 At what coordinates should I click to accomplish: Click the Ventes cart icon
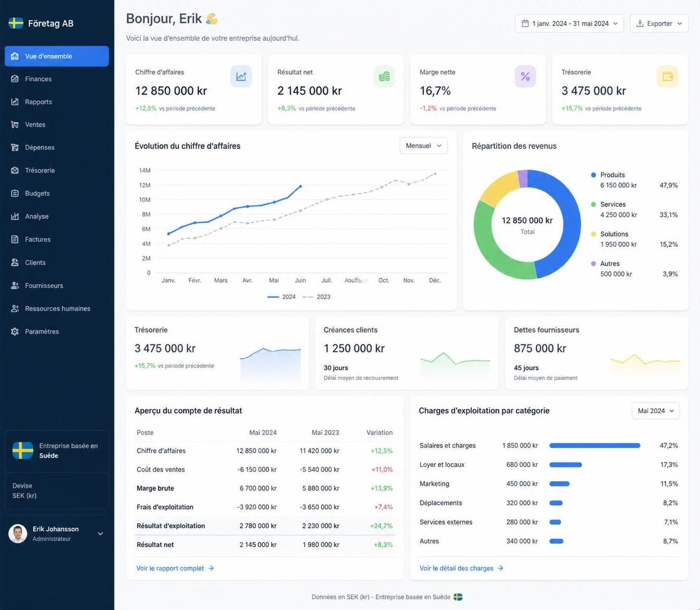(x=15, y=125)
